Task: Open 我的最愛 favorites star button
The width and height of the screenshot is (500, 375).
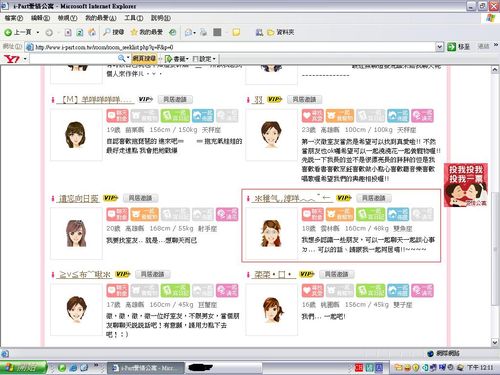Action: (147, 32)
